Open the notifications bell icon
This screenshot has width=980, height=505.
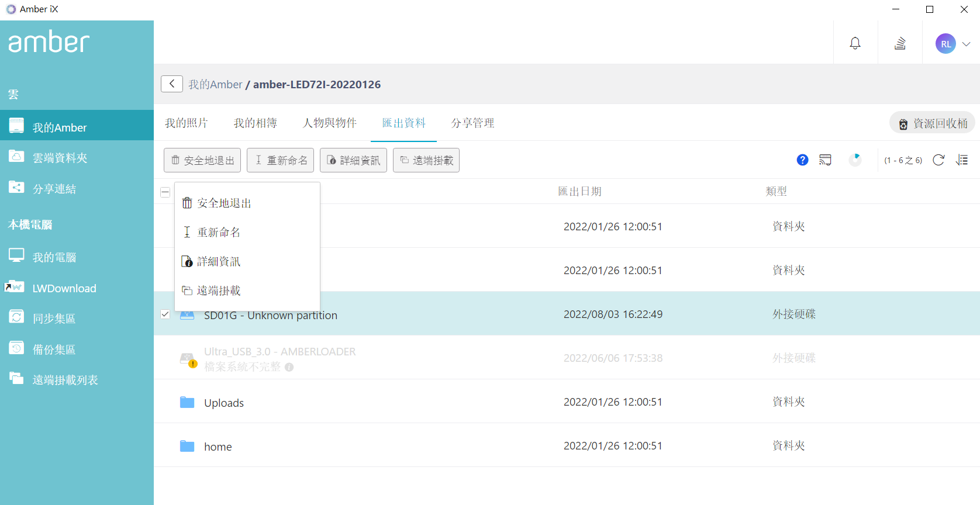tap(855, 43)
